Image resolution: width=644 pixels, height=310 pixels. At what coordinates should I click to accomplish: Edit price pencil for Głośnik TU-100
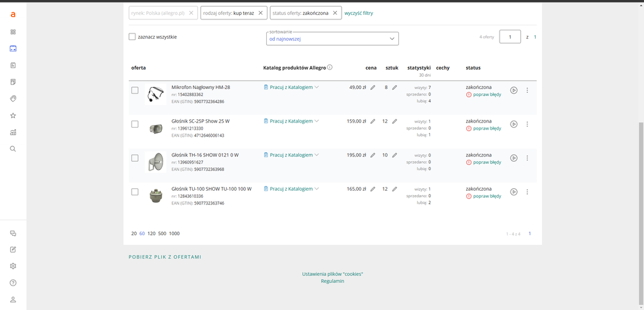(373, 189)
